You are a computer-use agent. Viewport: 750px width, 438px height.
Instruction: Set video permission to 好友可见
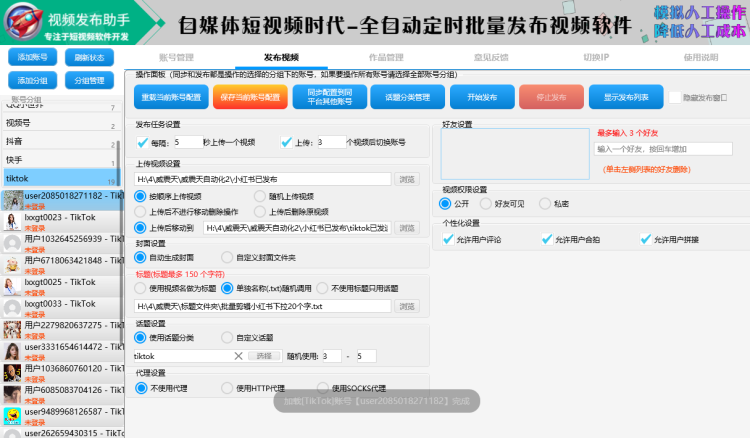[x=485, y=204]
